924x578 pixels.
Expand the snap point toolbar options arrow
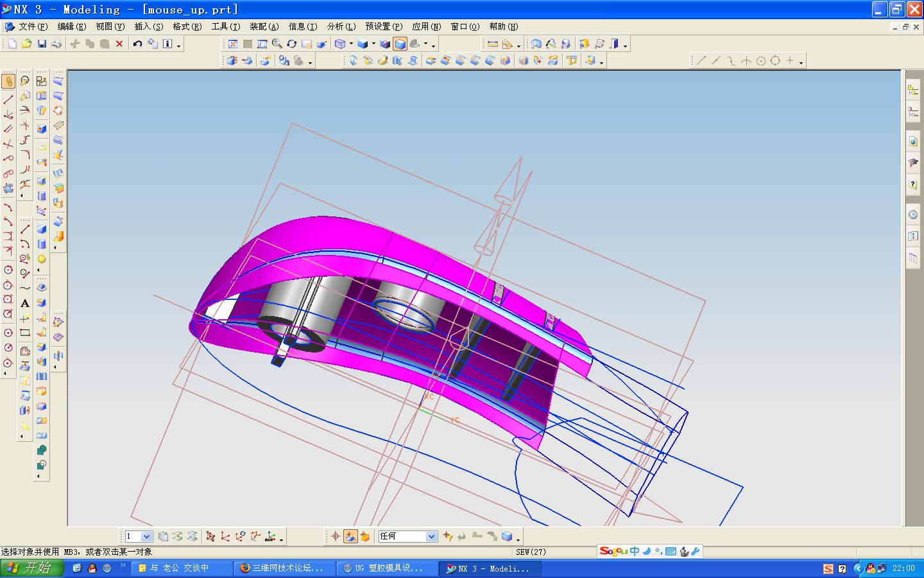point(801,62)
